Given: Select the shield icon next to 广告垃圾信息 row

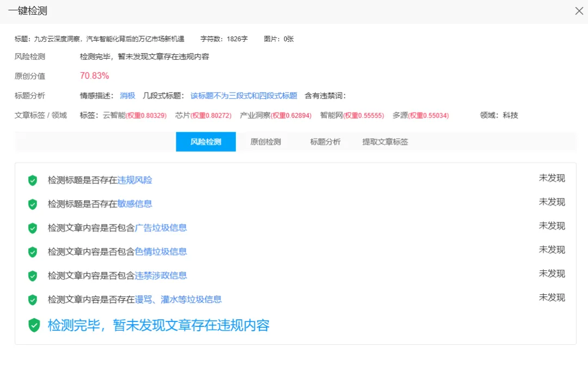Looking at the screenshot, I should click(x=32, y=228).
